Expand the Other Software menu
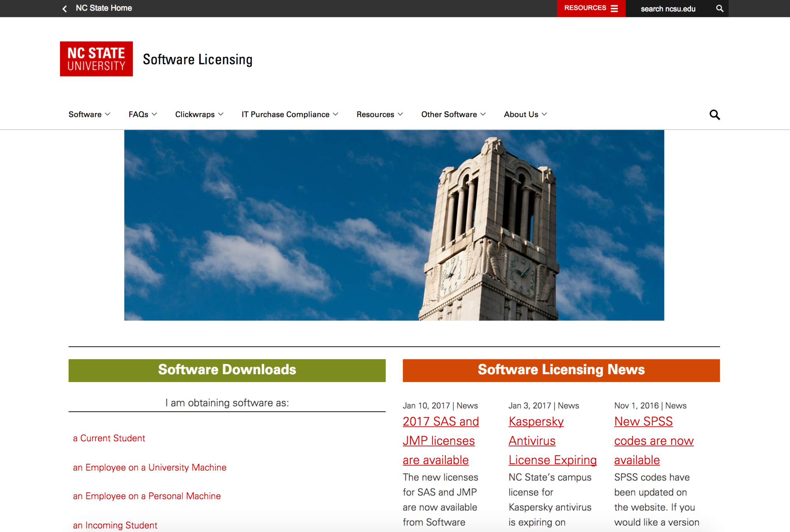790x532 pixels. (x=453, y=114)
